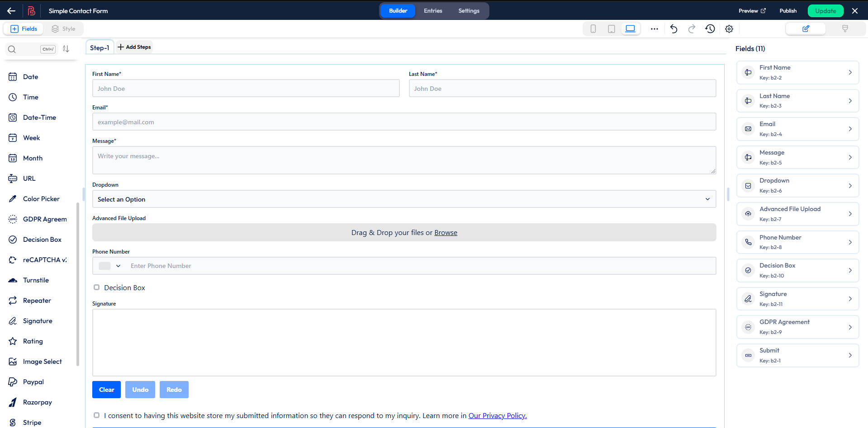Click the sort fields arrows icon
Screen dimensions: 868x428
66,49
